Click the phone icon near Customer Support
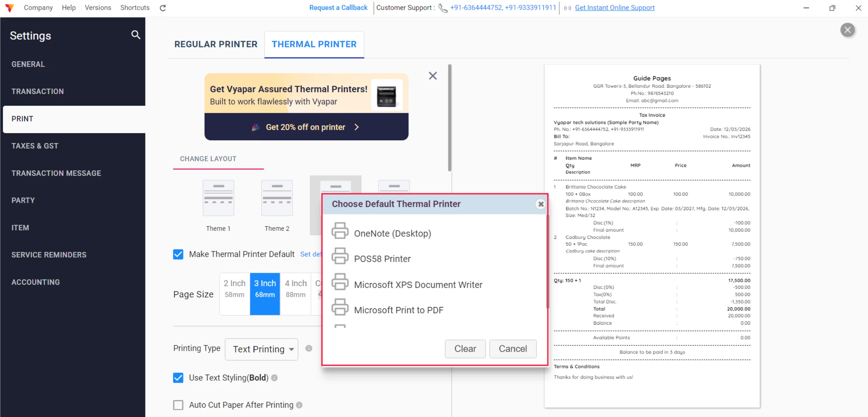The width and height of the screenshot is (868, 417). click(443, 8)
